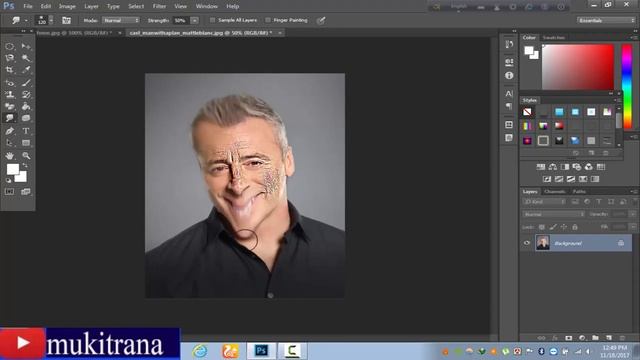640x360 pixels.
Task: Open the History panel icon
Action: point(509,44)
